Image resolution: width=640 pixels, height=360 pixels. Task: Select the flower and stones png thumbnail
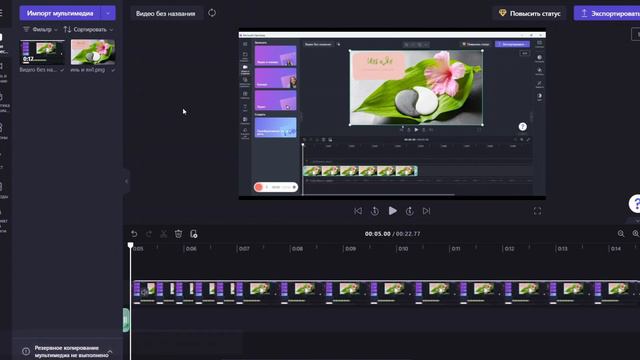tap(93, 52)
